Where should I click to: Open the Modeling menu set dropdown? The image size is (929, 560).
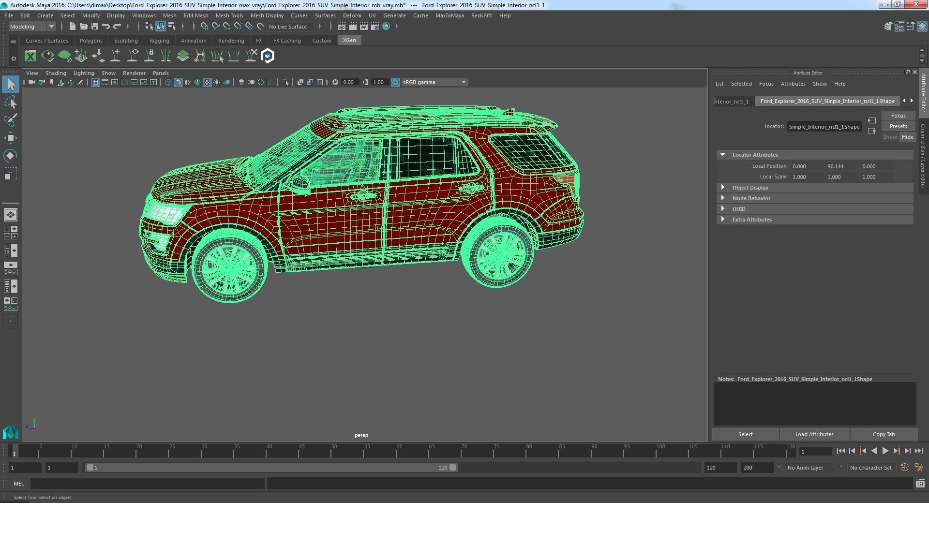[x=32, y=27]
